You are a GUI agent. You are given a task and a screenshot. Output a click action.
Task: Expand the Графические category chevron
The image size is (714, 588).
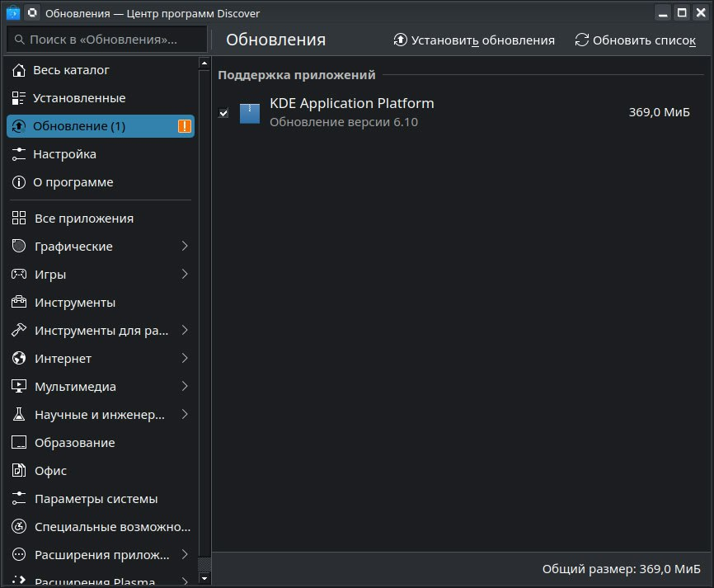[x=185, y=246]
